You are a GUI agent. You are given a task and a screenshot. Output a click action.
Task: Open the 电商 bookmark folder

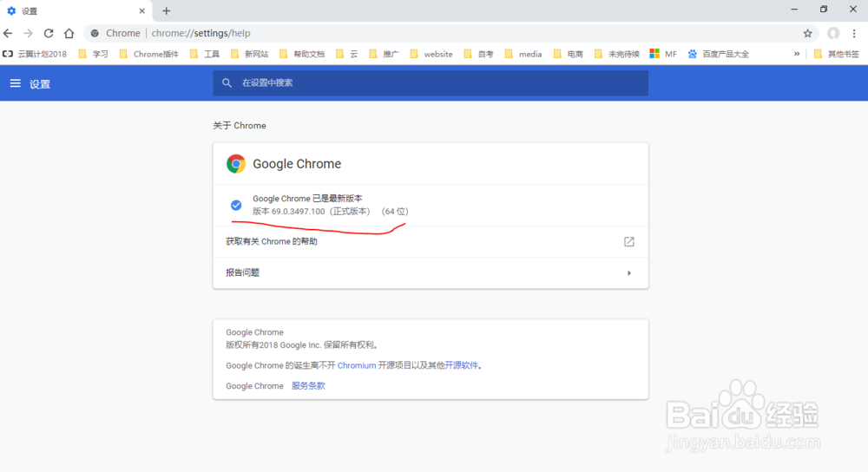click(x=568, y=54)
